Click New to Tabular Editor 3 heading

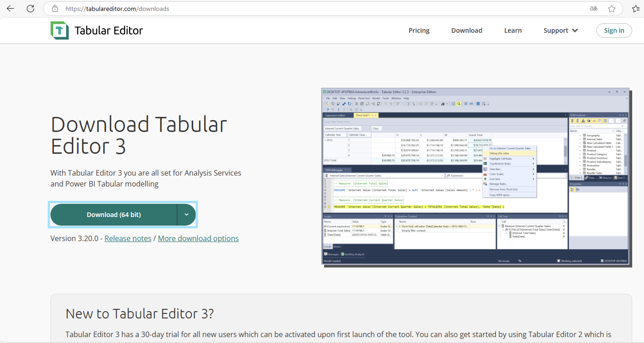(x=140, y=313)
